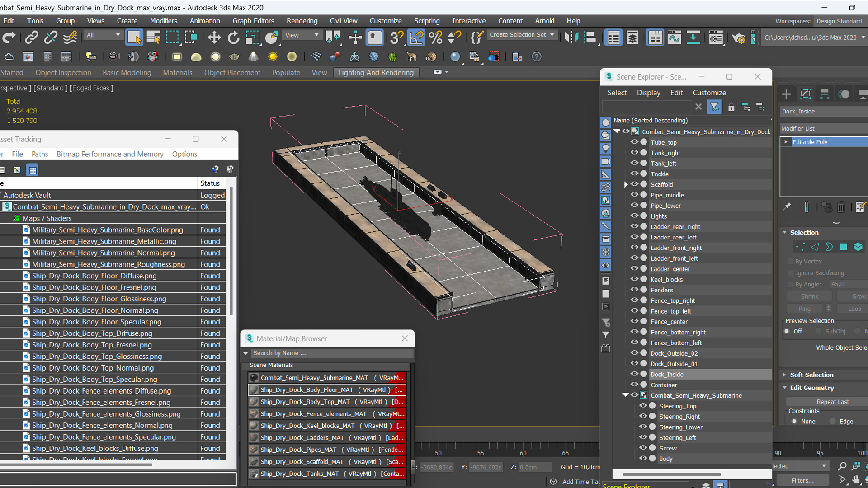
Task: Click the table view icon in Asset Tracking
Action: (33, 170)
